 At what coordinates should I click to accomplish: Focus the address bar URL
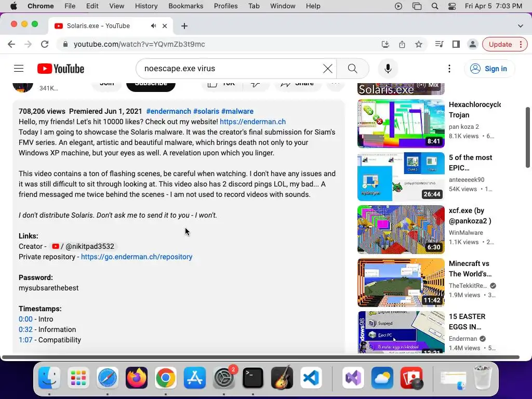pos(139,44)
